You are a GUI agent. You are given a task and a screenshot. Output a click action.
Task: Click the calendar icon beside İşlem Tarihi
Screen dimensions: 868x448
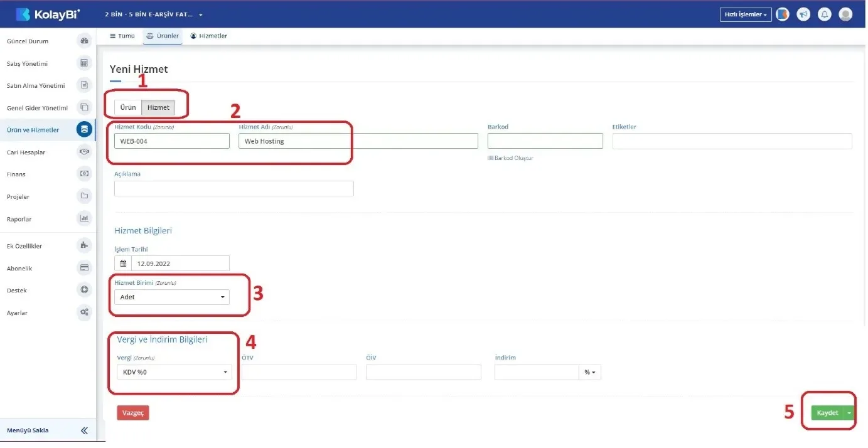(123, 264)
